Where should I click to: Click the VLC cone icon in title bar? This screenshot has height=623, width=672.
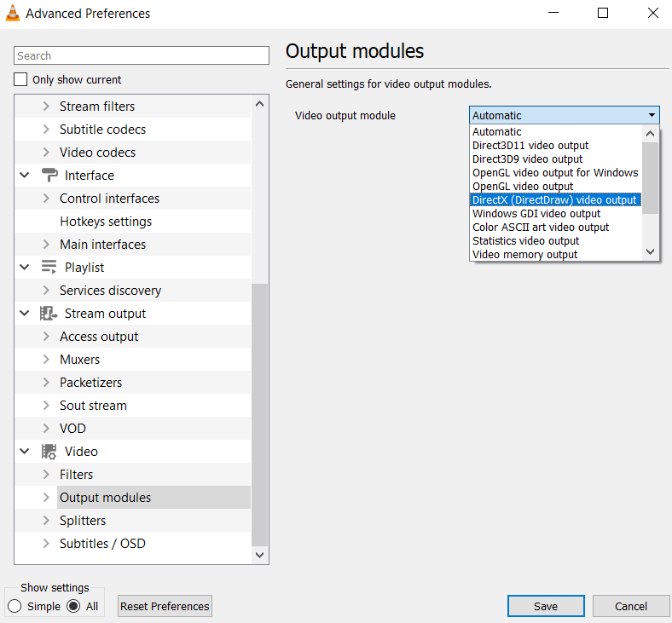[13, 13]
